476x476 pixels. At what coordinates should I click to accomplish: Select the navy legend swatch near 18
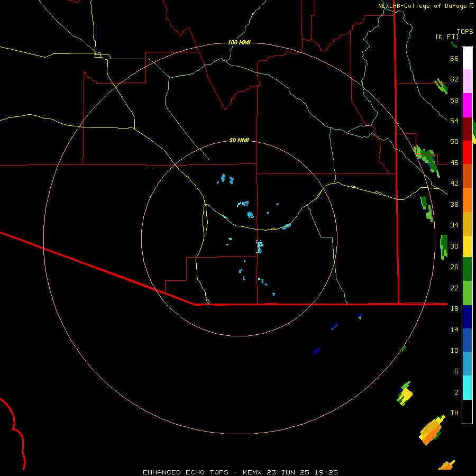467,317
